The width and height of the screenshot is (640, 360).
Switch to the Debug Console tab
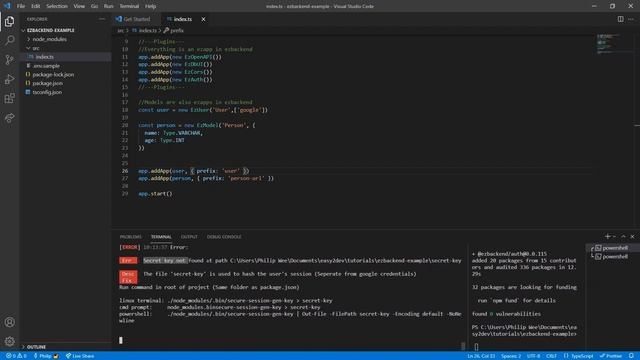click(224, 237)
